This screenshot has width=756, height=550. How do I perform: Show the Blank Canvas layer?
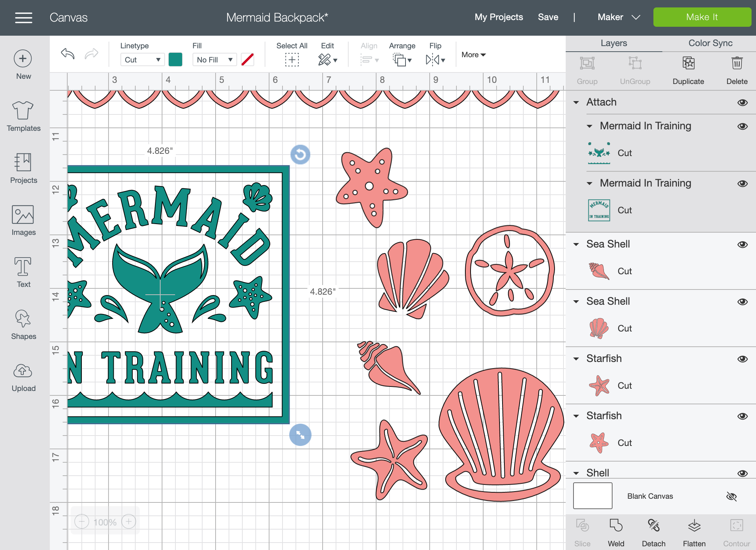731,496
